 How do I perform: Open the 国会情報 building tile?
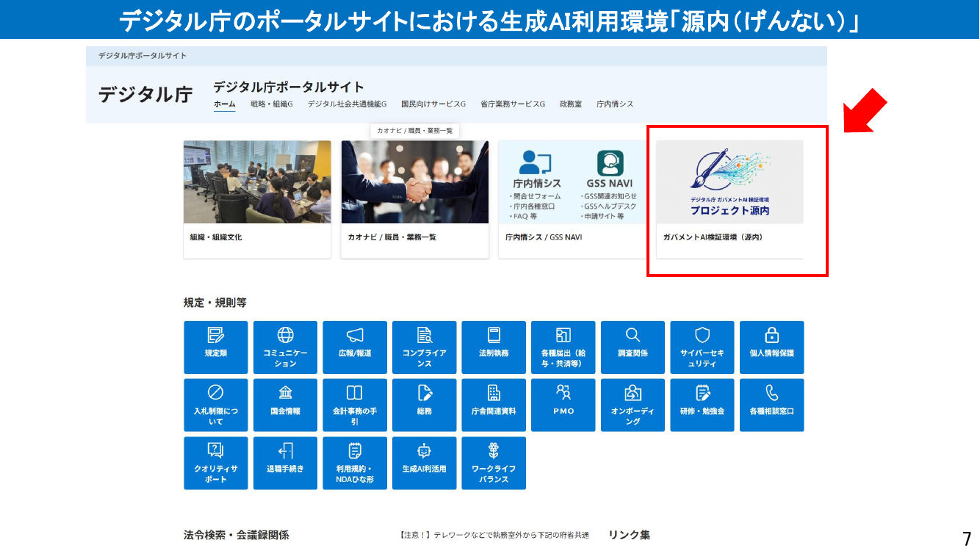pyautogui.click(x=285, y=405)
